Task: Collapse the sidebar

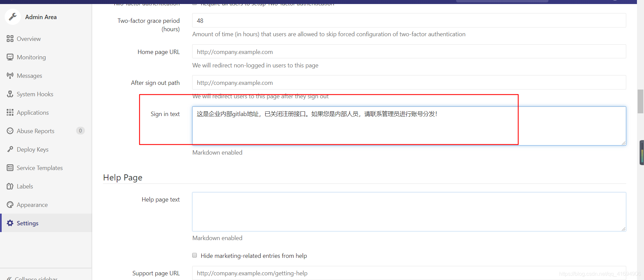Action: 32,278
